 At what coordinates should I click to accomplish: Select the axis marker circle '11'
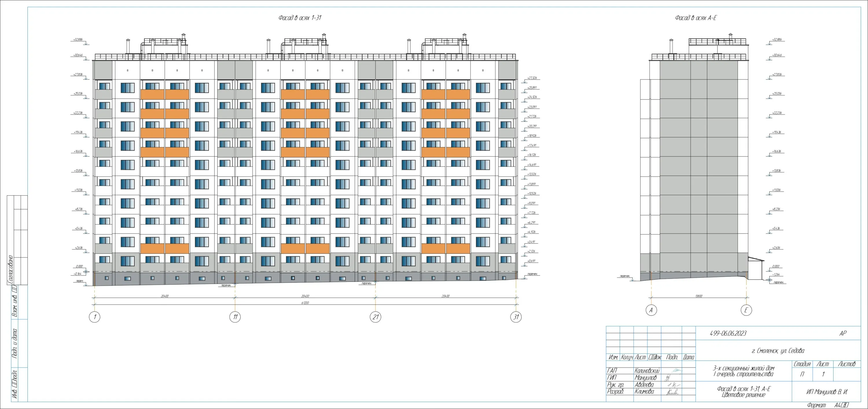pyautogui.click(x=235, y=317)
